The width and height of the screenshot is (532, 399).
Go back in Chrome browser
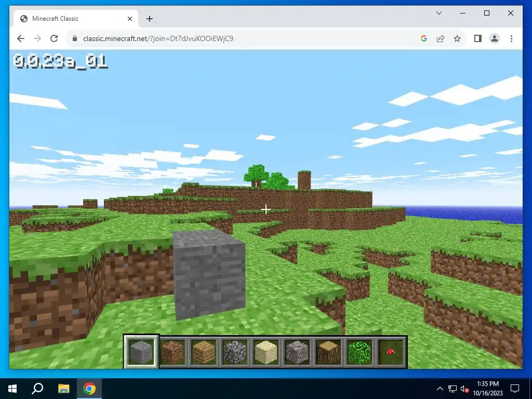click(x=21, y=38)
